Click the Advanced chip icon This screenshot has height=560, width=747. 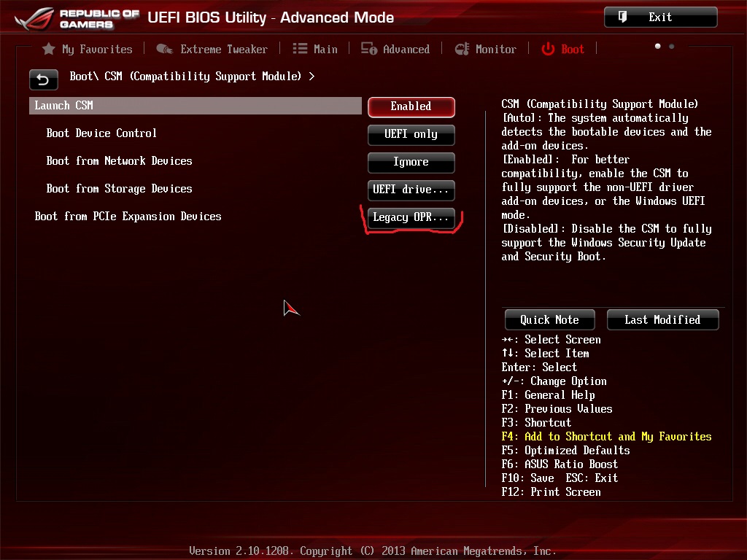pyautogui.click(x=368, y=49)
